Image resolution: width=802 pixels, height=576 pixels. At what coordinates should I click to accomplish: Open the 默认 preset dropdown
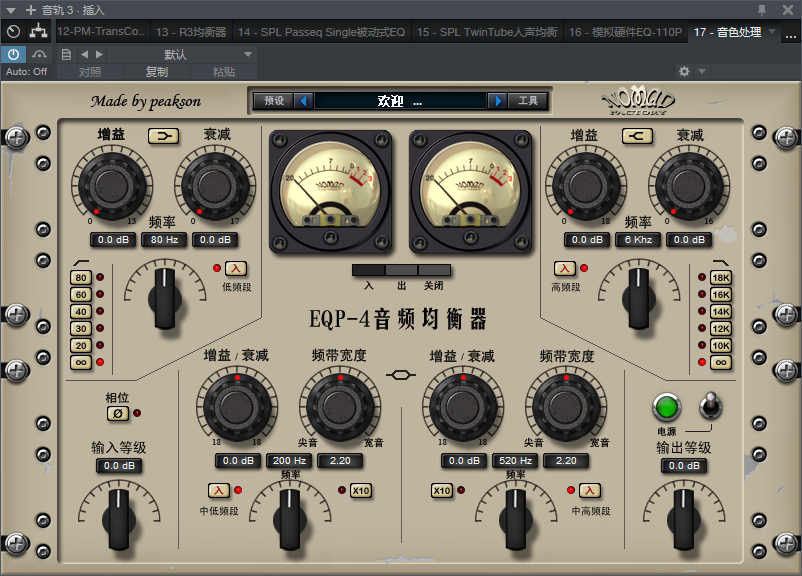[x=181, y=54]
